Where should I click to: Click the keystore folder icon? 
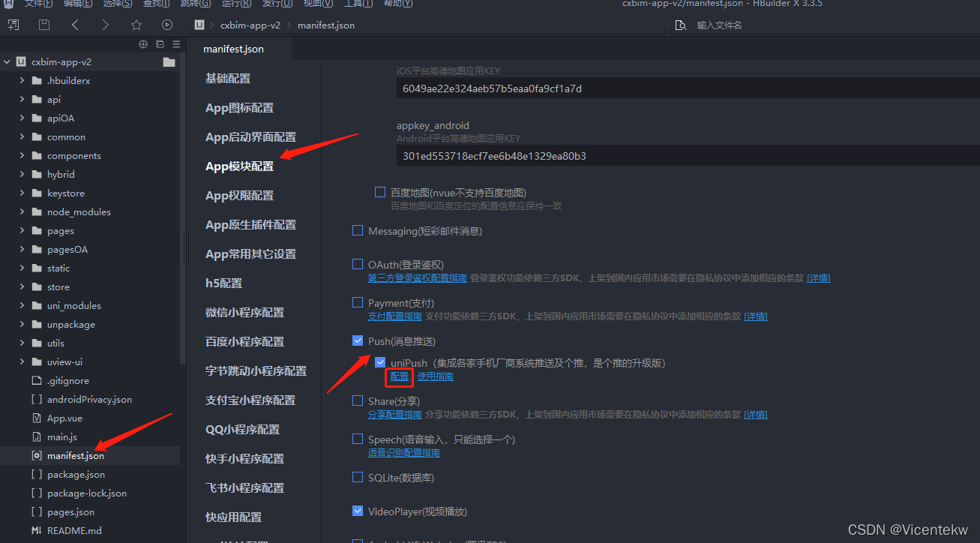tap(37, 193)
